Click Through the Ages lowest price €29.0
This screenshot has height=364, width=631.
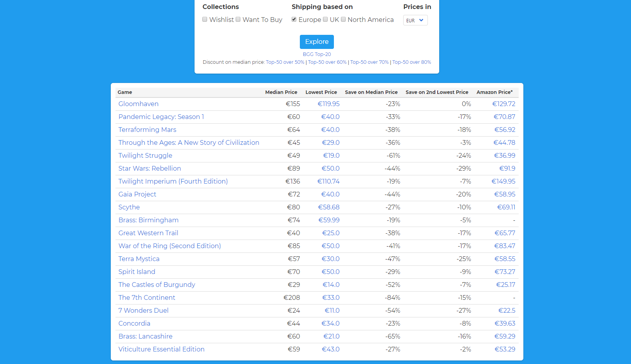coord(331,142)
